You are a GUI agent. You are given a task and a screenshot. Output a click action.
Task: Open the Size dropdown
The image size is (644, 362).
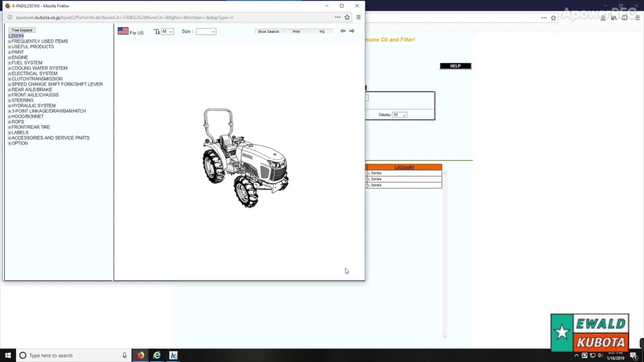coord(206,32)
